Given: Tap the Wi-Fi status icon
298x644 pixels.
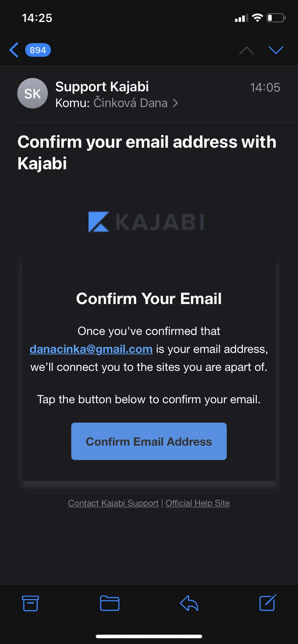Looking at the screenshot, I should [257, 18].
